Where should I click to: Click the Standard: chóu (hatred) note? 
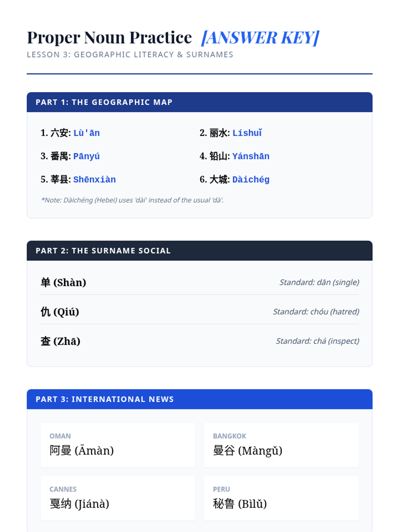click(316, 312)
